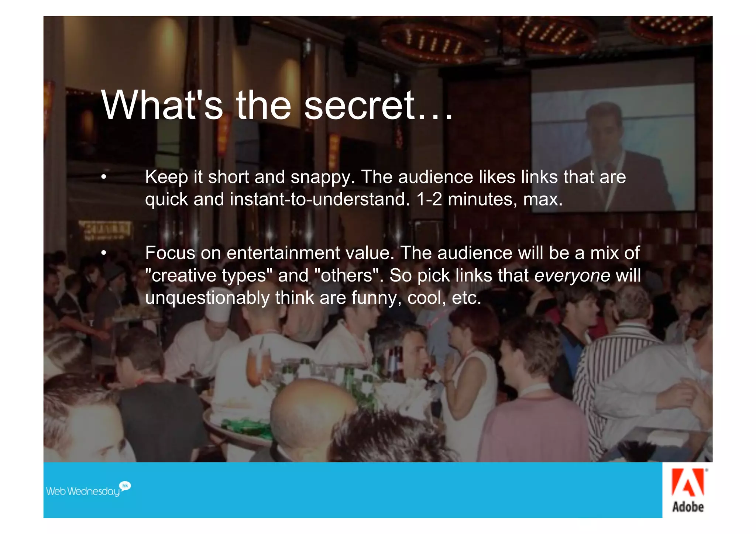Screen dimensions: 756x534
Task: Click the "1-2 minutes, max." text
Action: coord(489,199)
